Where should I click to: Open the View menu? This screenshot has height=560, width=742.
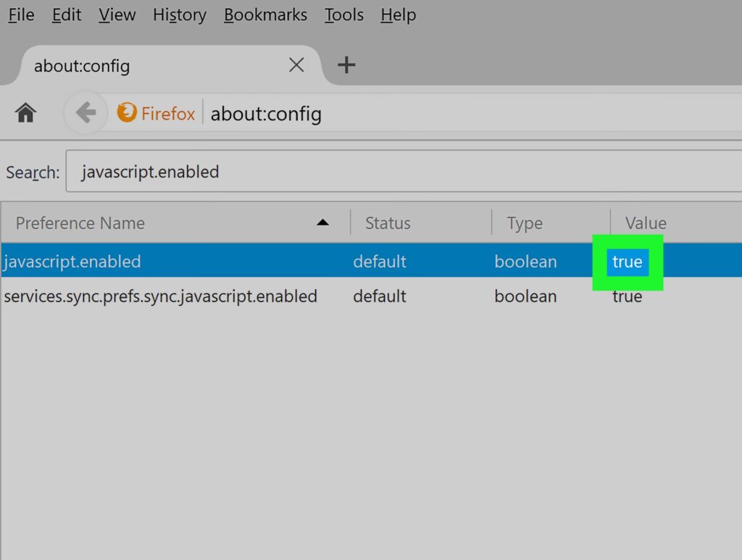[x=117, y=15]
